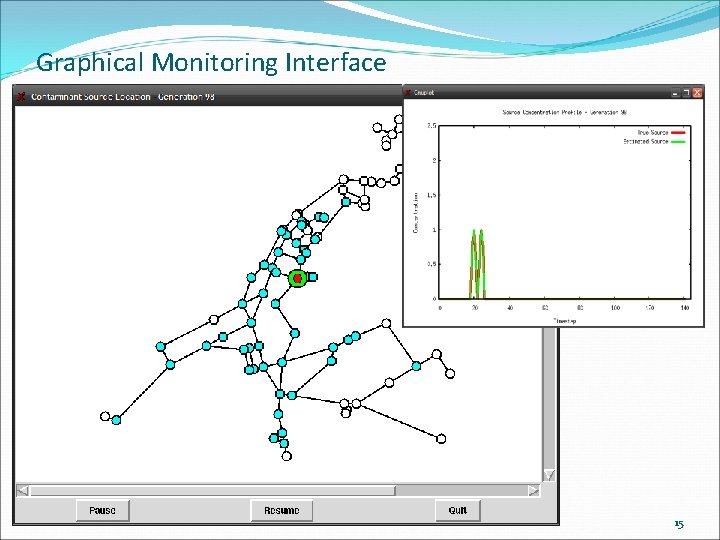Click the Graphical Monitoring Interface slide heading

[x=211, y=63]
